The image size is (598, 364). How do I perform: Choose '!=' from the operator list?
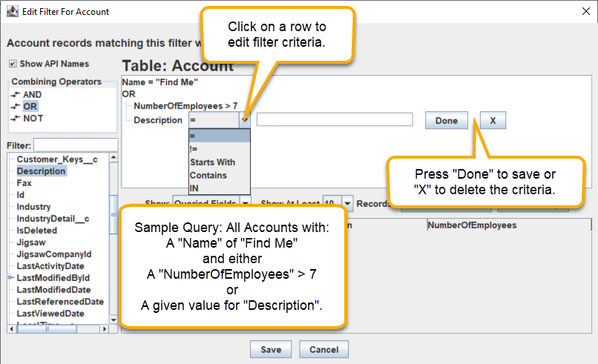[x=220, y=149]
